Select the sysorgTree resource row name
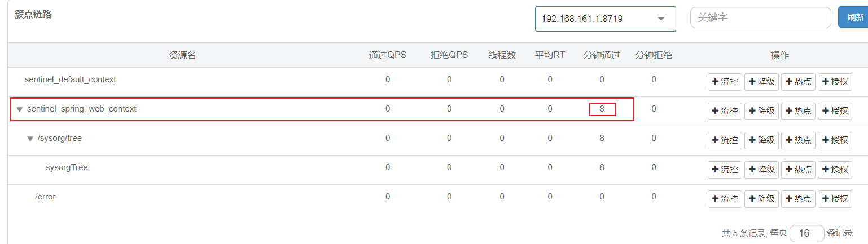This screenshot has width=868, height=244. click(x=67, y=167)
